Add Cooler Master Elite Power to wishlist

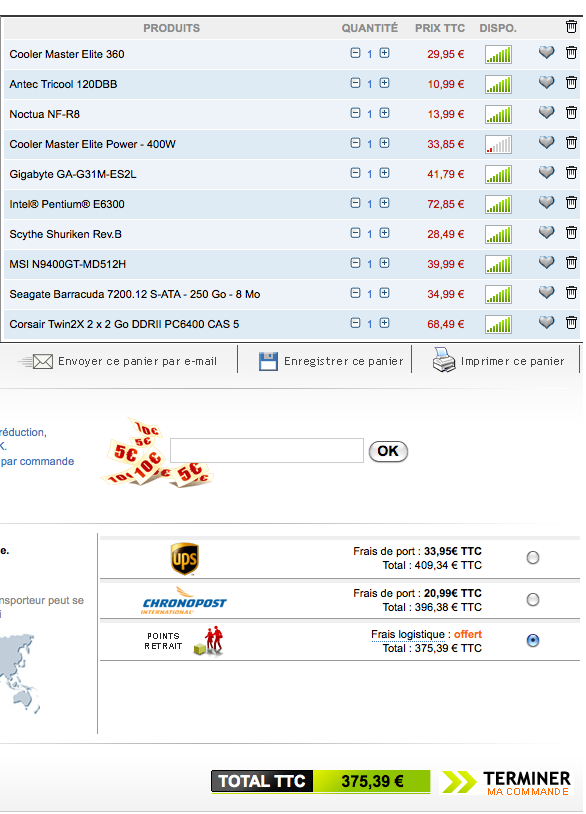click(546, 142)
